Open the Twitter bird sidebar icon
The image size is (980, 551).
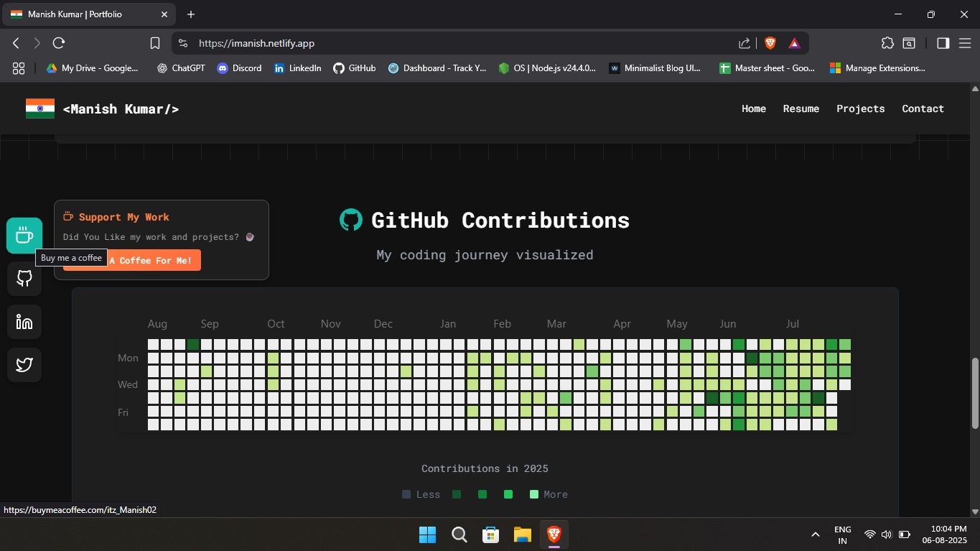(24, 365)
